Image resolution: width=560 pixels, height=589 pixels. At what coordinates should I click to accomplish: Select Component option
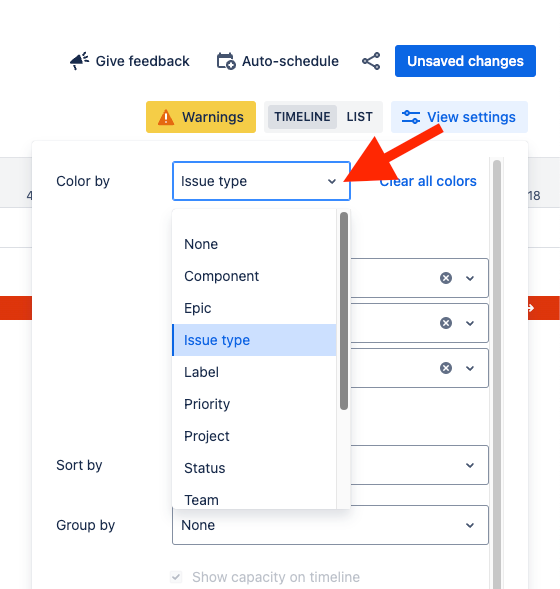254,276
